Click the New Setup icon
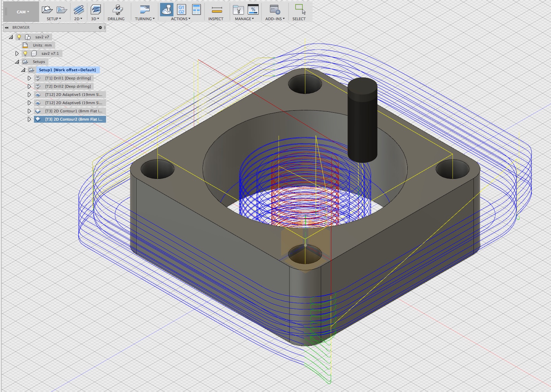The width and height of the screenshot is (551, 392). click(x=47, y=10)
